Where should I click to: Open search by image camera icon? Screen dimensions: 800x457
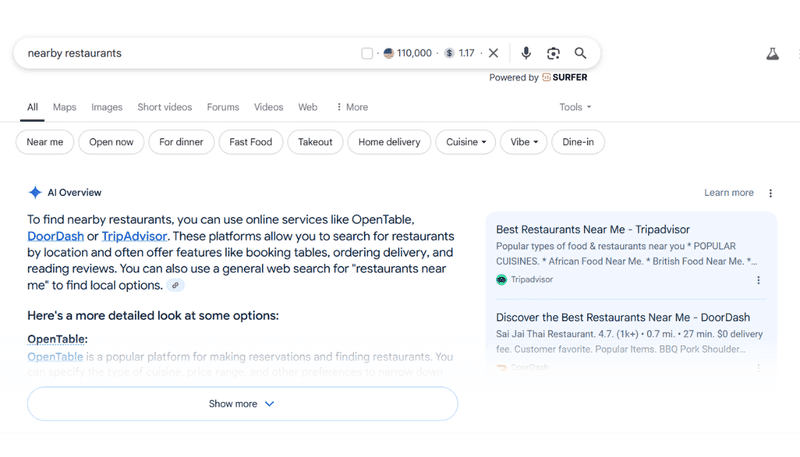tap(553, 53)
